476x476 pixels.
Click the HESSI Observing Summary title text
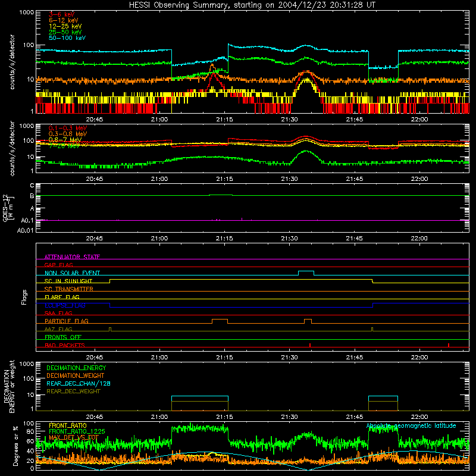tap(252, 5)
